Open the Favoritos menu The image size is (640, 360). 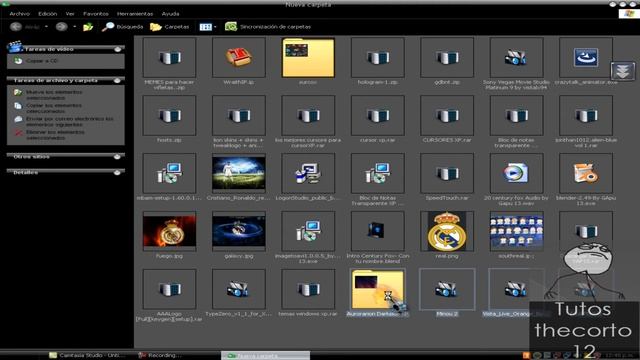(96, 14)
